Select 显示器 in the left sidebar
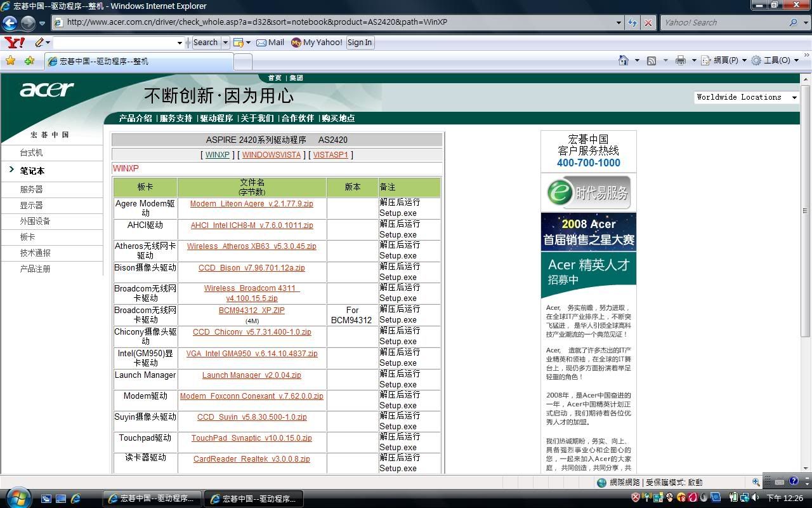The image size is (812, 508). coord(31,205)
